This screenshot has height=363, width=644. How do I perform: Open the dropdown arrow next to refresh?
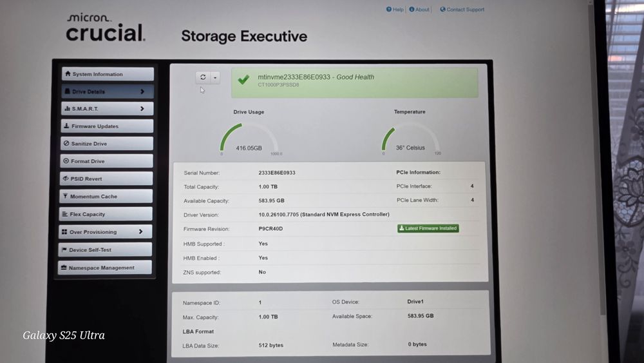(x=215, y=78)
